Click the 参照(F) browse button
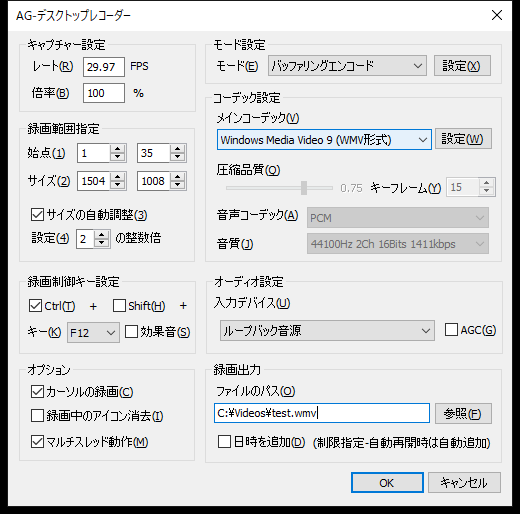Viewport: 520px width, 514px height. click(463, 414)
